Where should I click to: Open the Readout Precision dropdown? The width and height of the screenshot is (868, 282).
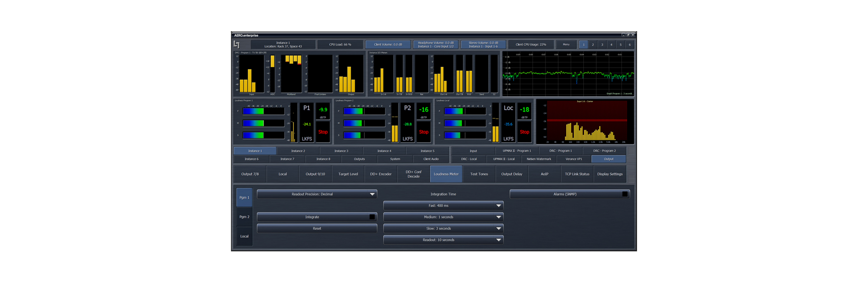pos(317,194)
